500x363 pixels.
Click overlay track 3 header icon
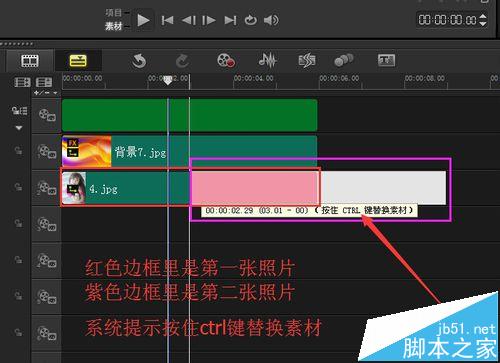pyautogui.click(x=47, y=224)
